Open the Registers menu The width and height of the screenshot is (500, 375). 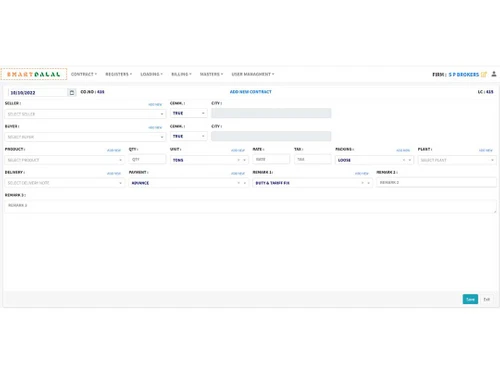tap(119, 74)
